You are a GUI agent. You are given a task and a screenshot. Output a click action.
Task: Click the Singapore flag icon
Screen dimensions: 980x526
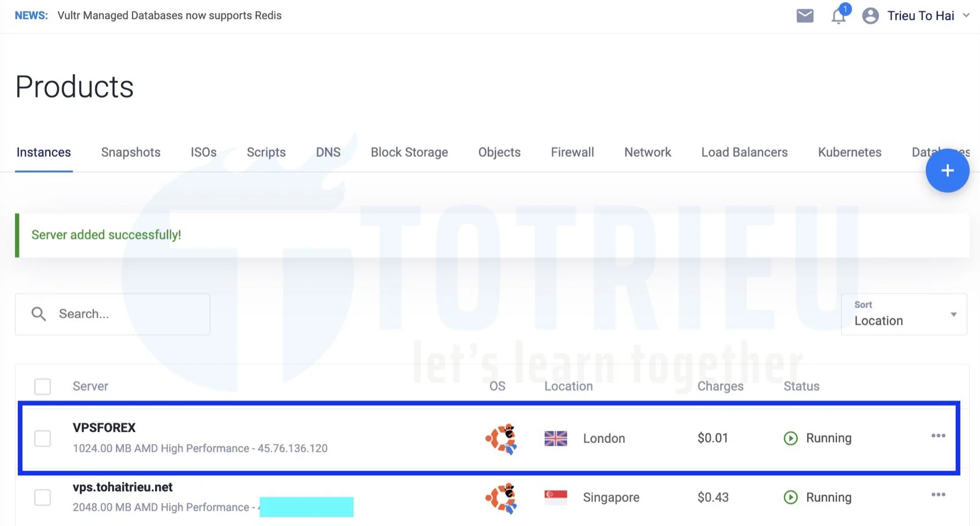556,497
